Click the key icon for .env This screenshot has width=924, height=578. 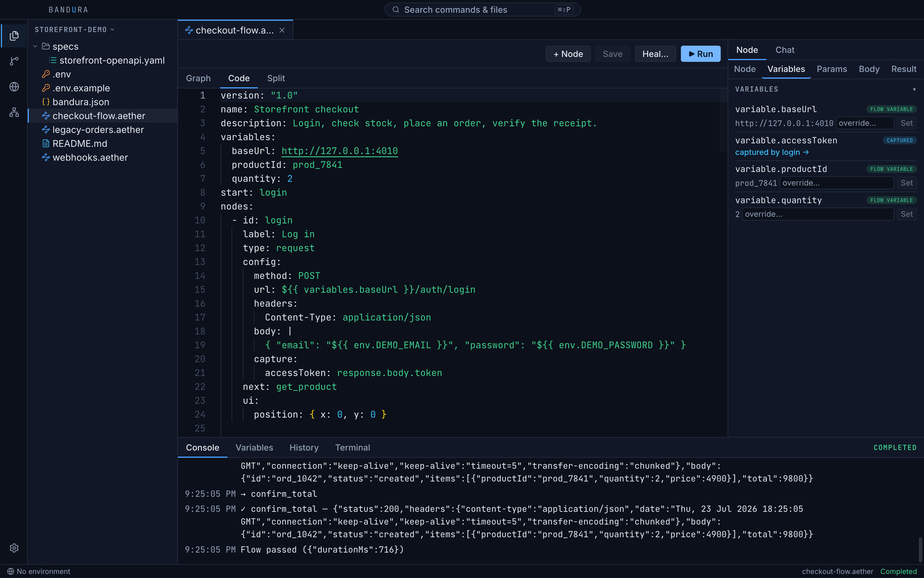[x=46, y=74]
